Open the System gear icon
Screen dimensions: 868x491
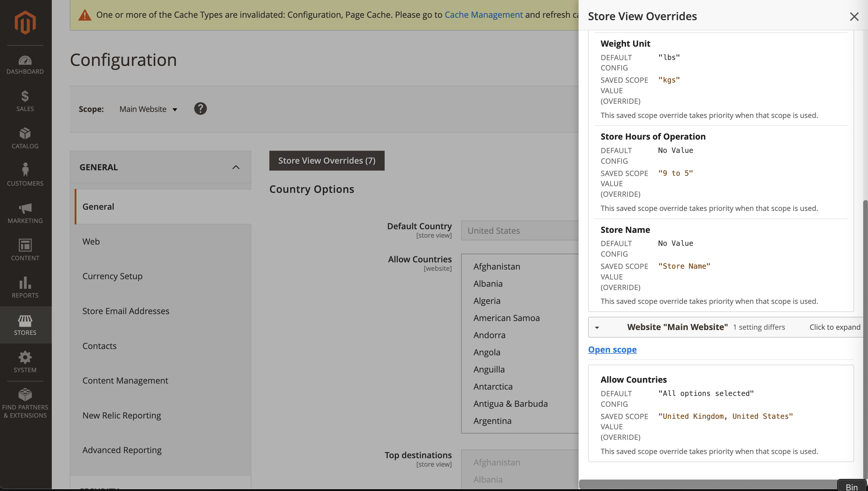[25, 357]
